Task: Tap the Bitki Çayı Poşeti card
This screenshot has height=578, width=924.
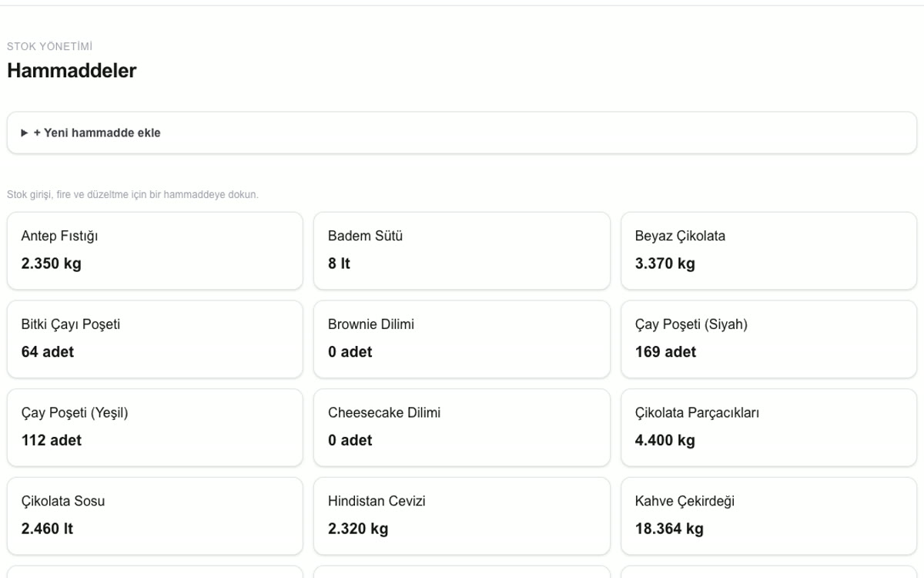Action: 155,340
